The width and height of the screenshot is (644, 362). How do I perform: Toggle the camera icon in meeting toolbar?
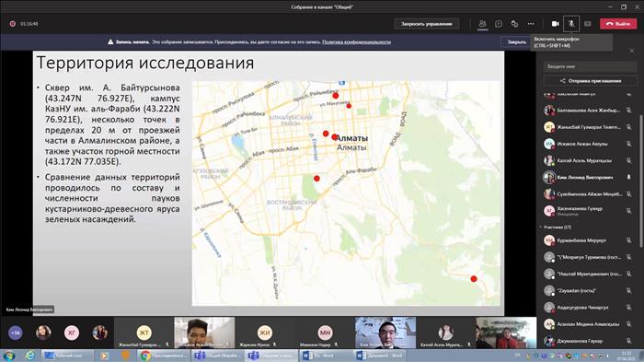[556, 24]
